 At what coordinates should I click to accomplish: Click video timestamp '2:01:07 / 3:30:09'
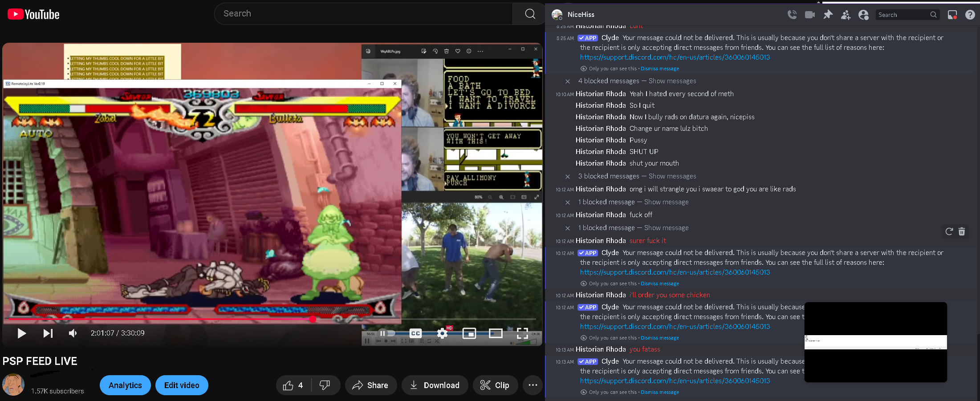(x=118, y=333)
